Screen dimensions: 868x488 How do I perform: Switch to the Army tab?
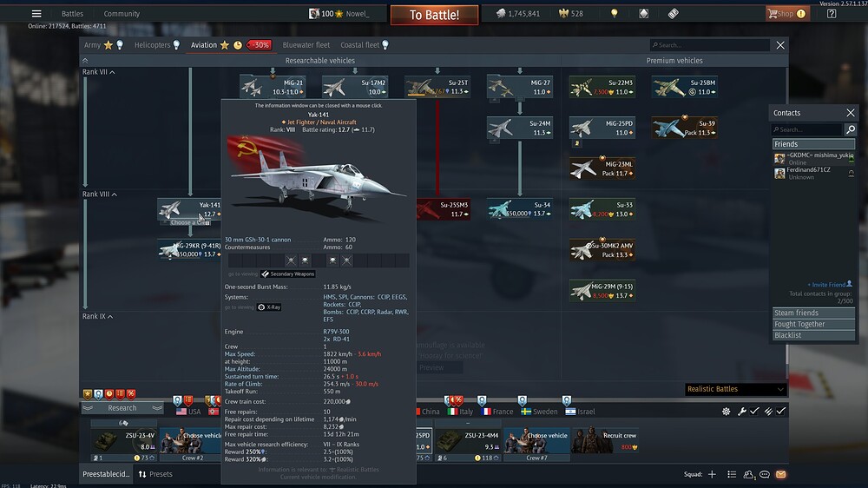(x=92, y=45)
